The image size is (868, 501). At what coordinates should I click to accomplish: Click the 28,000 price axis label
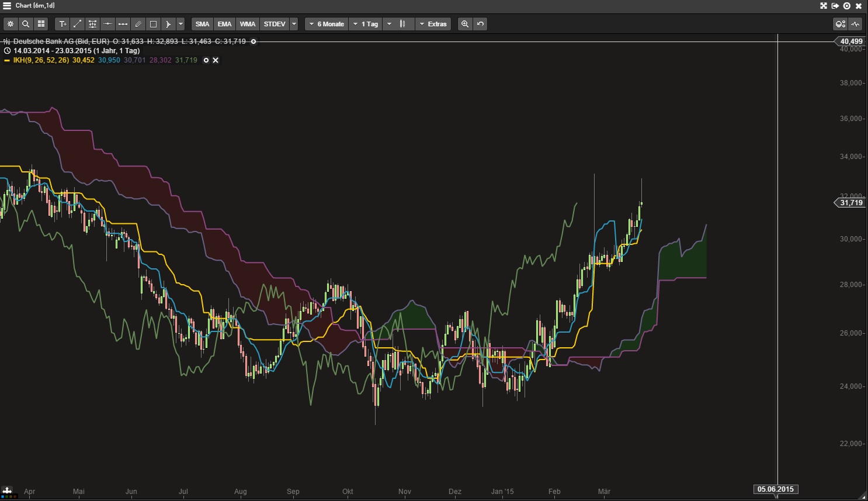pyautogui.click(x=852, y=285)
